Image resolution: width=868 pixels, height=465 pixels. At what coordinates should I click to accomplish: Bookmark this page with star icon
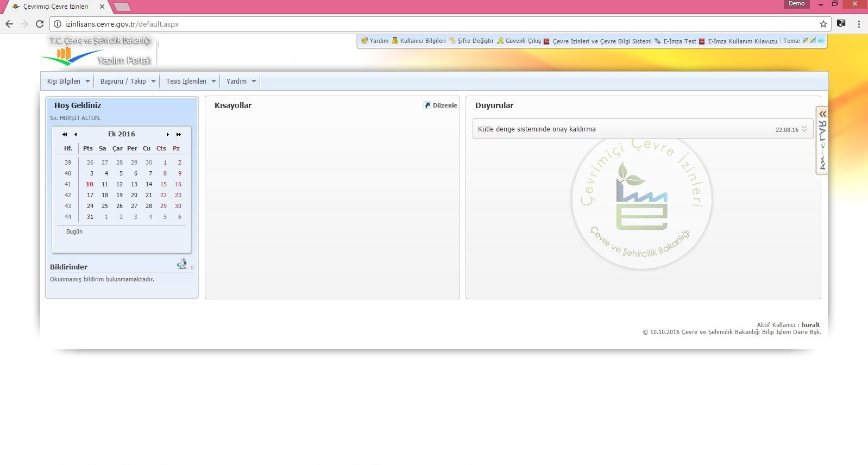pyautogui.click(x=823, y=24)
